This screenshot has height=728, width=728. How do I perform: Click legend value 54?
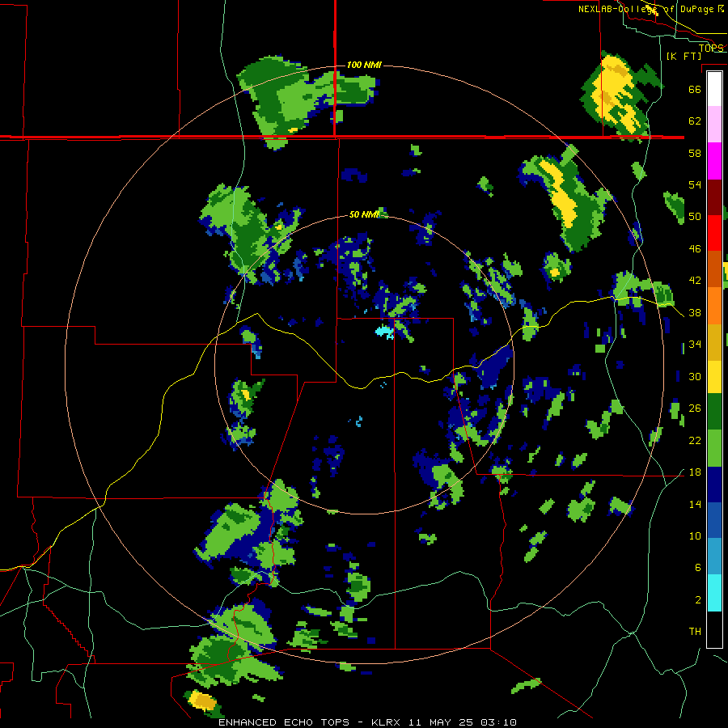[695, 184]
